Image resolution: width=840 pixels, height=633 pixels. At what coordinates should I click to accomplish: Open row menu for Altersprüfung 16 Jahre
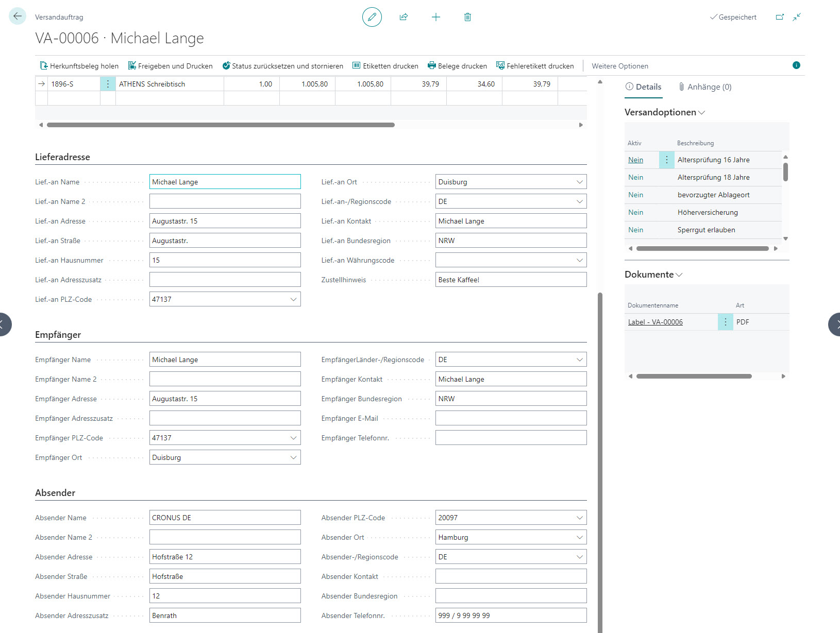pyautogui.click(x=666, y=160)
